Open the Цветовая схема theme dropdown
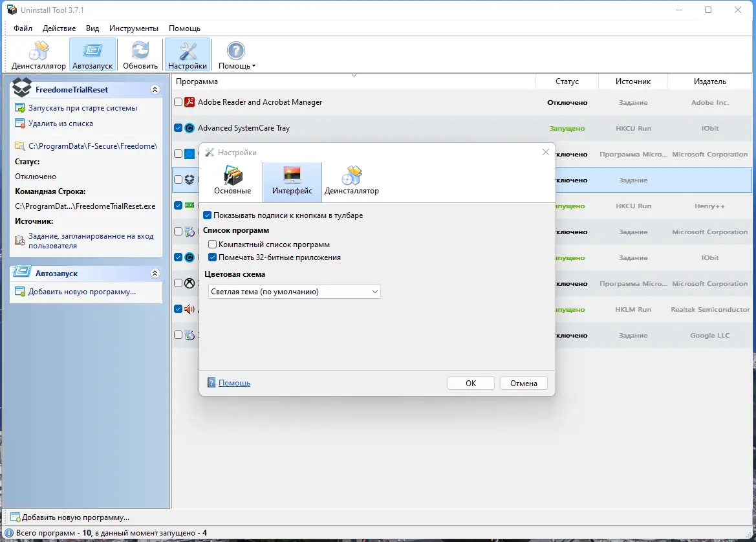Viewport: 756px width, 542px height. point(294,292)
